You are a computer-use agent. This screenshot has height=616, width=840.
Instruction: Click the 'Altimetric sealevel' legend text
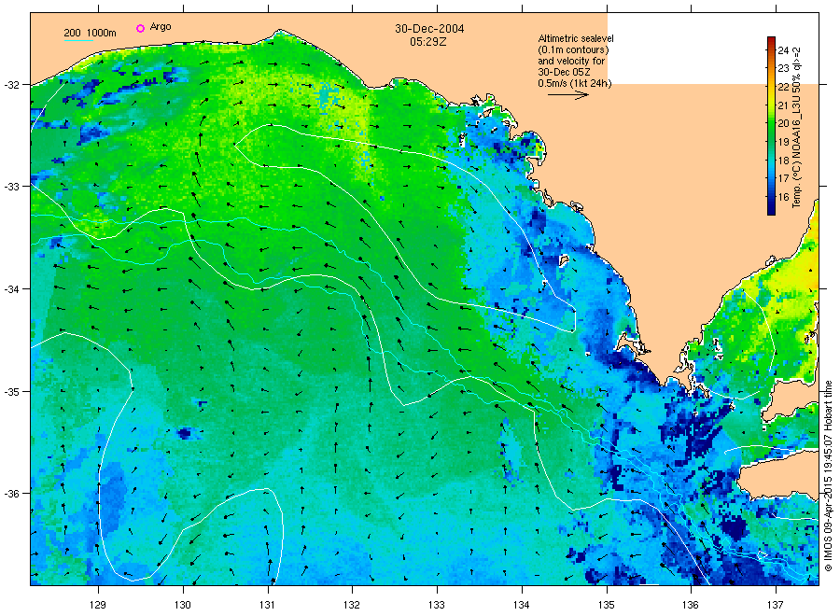(x=576, y=38)
